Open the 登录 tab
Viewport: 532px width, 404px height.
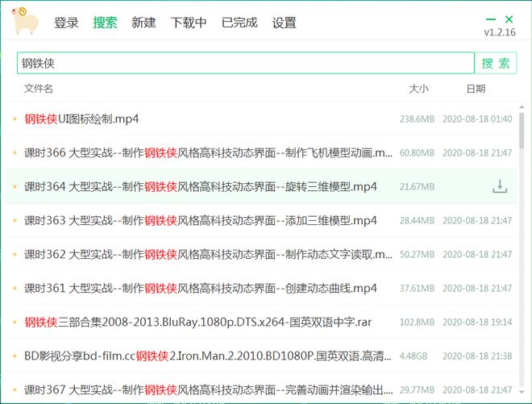pyautogui.click(x=66, y=23)
